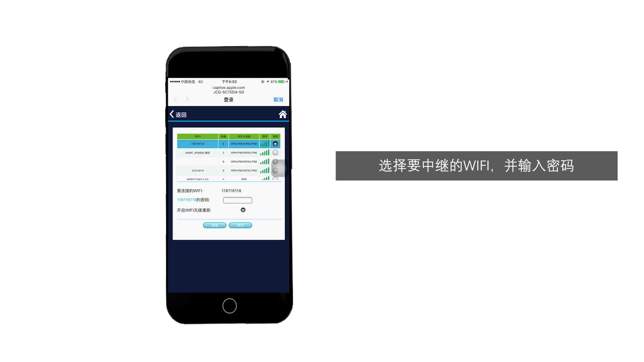This screenshot has width=644, height=362.
Task: Click the cancel button in top navigation
Action: (x=278, y=100)
